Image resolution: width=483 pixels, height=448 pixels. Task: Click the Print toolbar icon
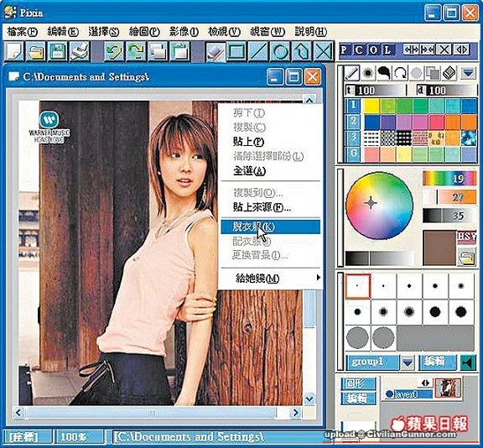(x=80, y=51)
